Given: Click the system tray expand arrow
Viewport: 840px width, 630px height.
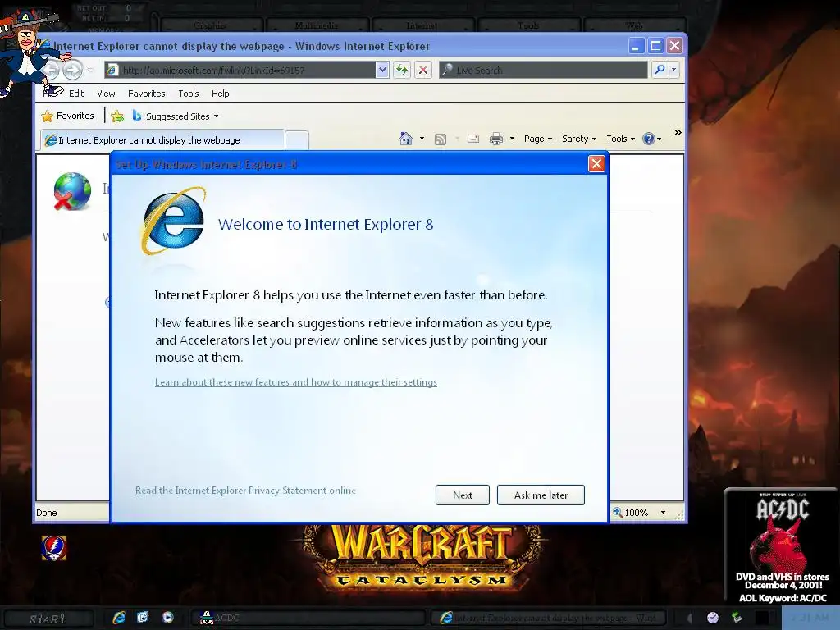Looking at the screenshot, I should [689, 619].
